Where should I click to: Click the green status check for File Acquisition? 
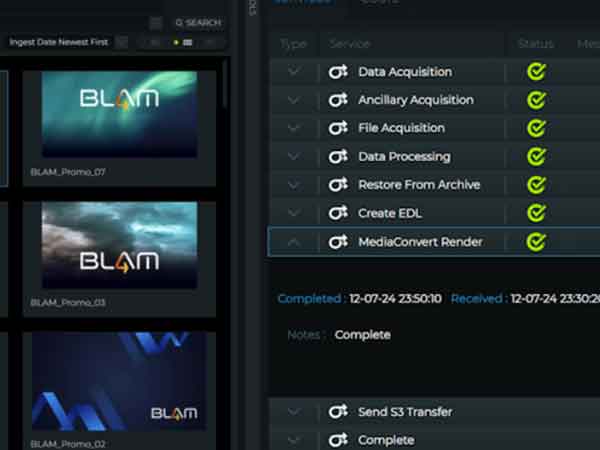[536, 128]
